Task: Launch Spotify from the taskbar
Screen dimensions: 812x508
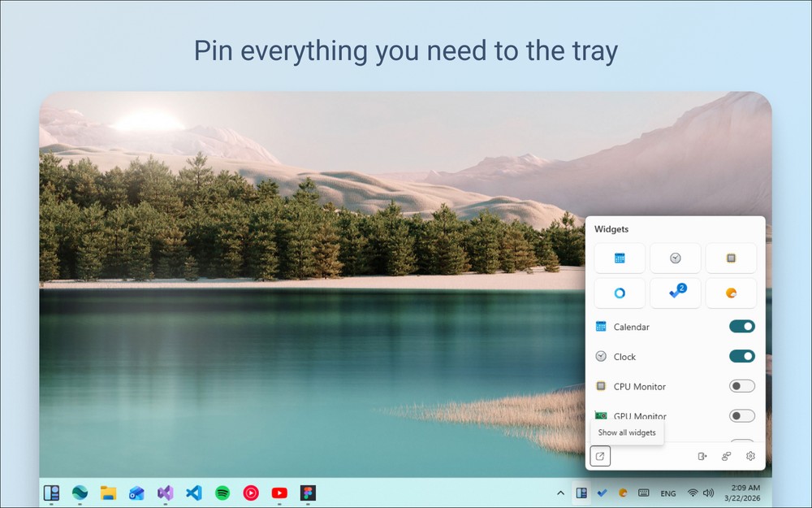Action: [x=222, y=493]
